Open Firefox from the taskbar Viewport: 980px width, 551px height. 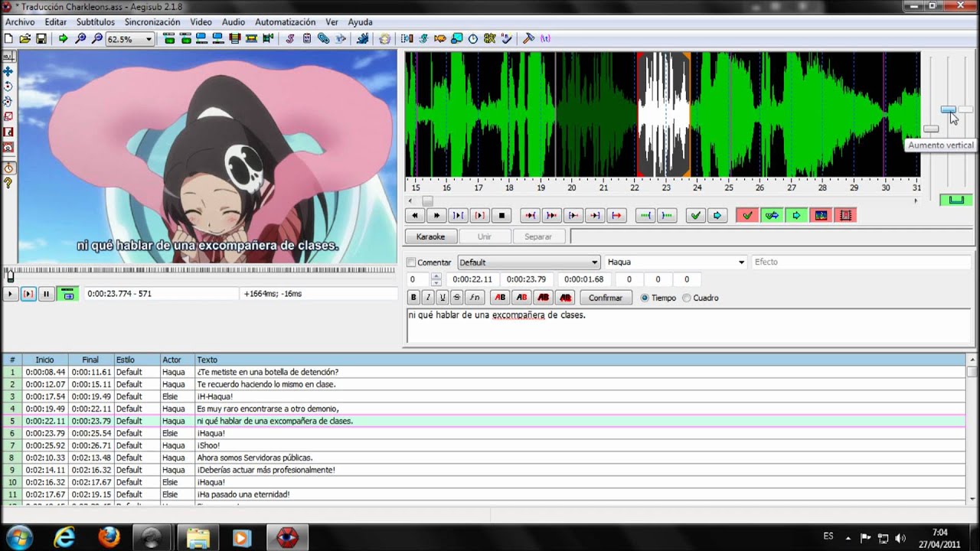tap(109, 538)
